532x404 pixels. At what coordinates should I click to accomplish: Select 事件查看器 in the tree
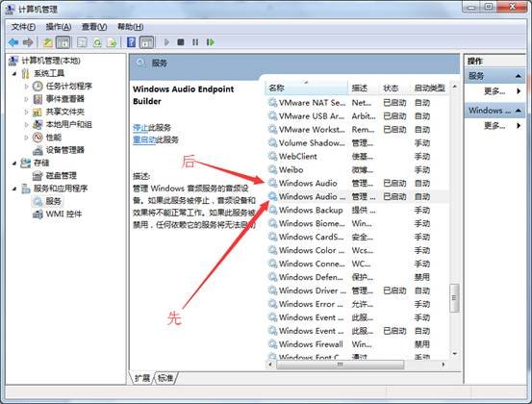tap(65, 99)
